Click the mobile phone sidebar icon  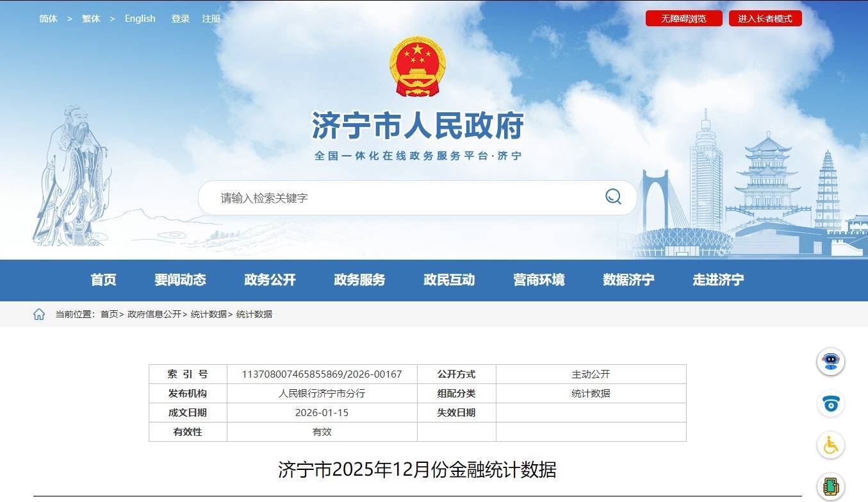tap(831, 487)
